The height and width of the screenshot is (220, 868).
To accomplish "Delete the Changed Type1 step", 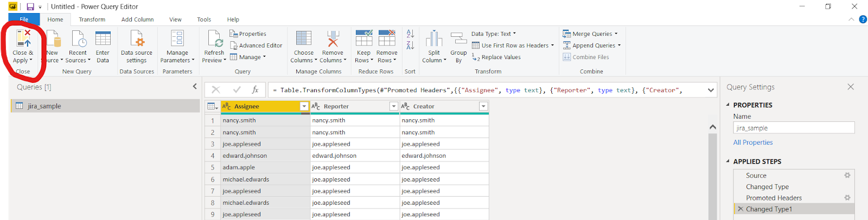I will (x=741, y=209).
